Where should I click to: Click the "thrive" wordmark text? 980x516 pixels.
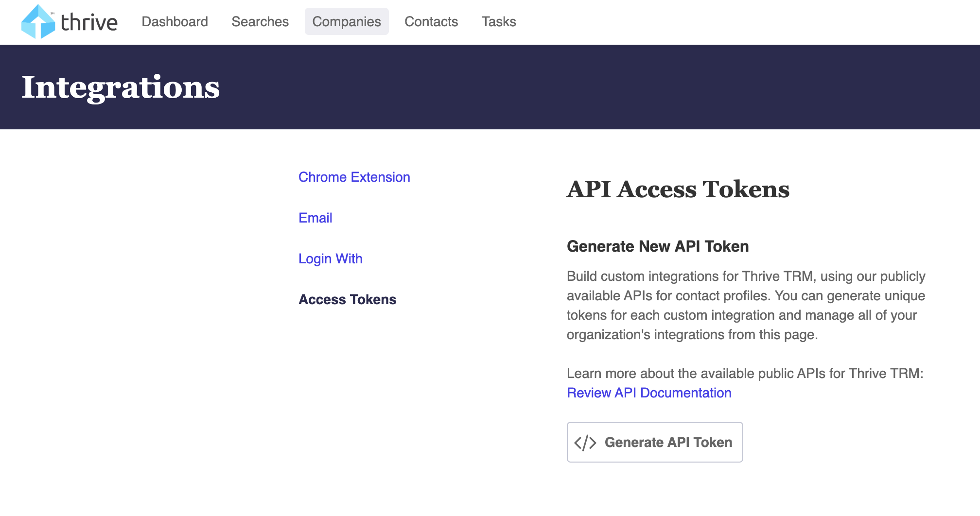(x=89, y=22)
